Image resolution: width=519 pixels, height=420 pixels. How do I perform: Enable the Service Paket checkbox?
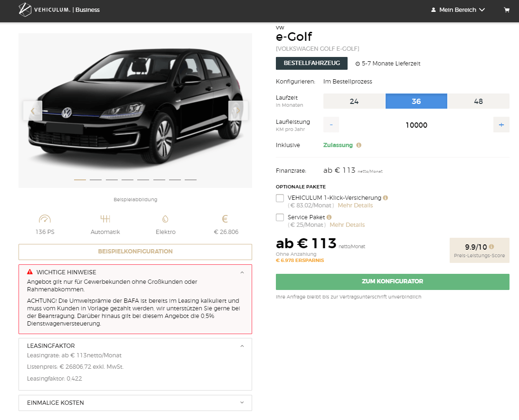coord(280,217)
